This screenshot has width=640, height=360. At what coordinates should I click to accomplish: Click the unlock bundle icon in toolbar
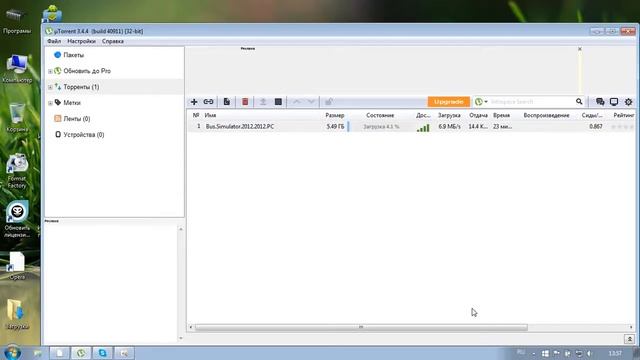point(329,102)
